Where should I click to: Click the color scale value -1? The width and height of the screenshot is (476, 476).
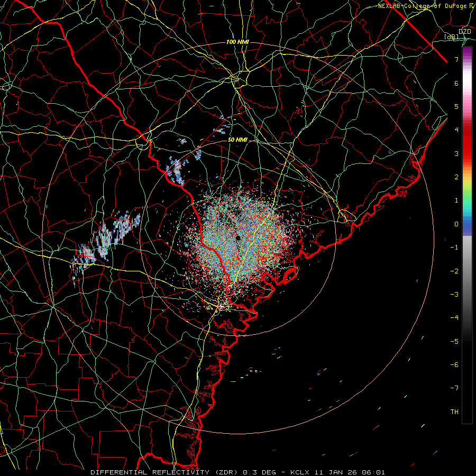pyautogui.click(x=454, y=248)
